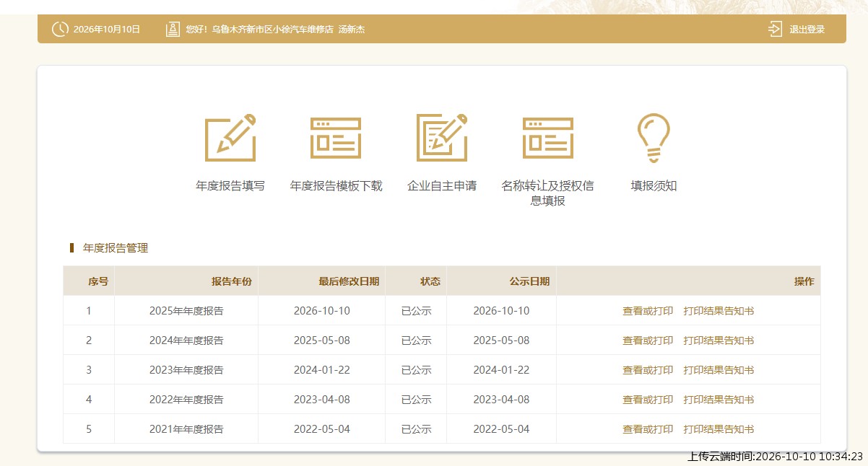Click the clock icon beside the date

point(60,30)
